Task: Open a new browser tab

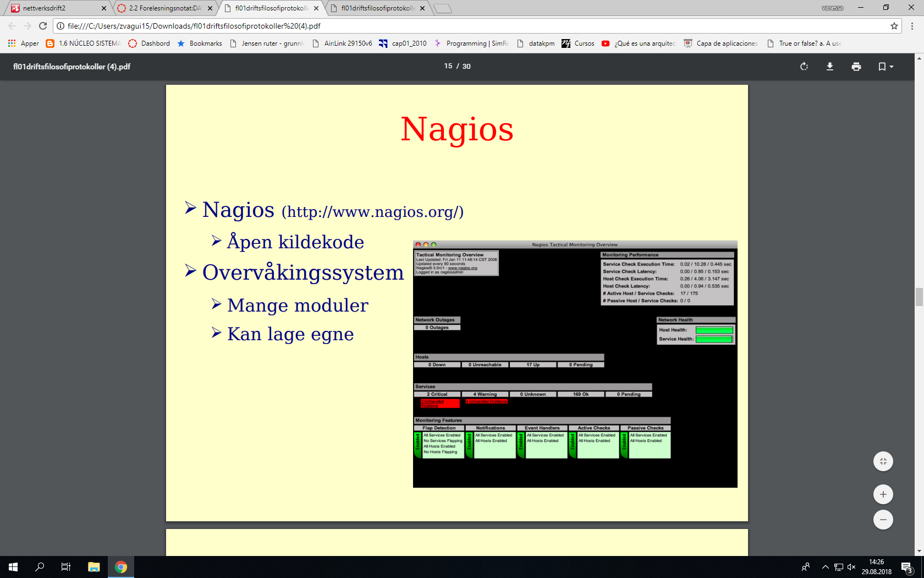Action: pyautogui.click(x=443, y=8)
